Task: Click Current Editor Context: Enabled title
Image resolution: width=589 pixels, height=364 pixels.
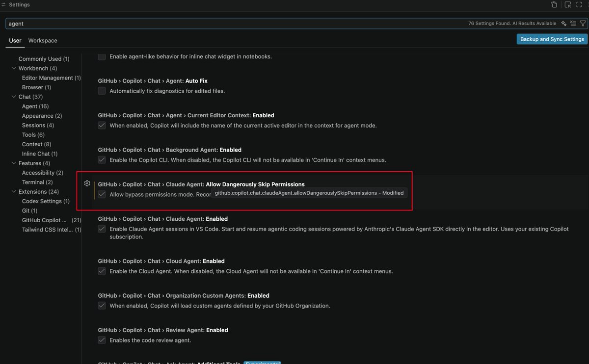Action: point(186,115)
